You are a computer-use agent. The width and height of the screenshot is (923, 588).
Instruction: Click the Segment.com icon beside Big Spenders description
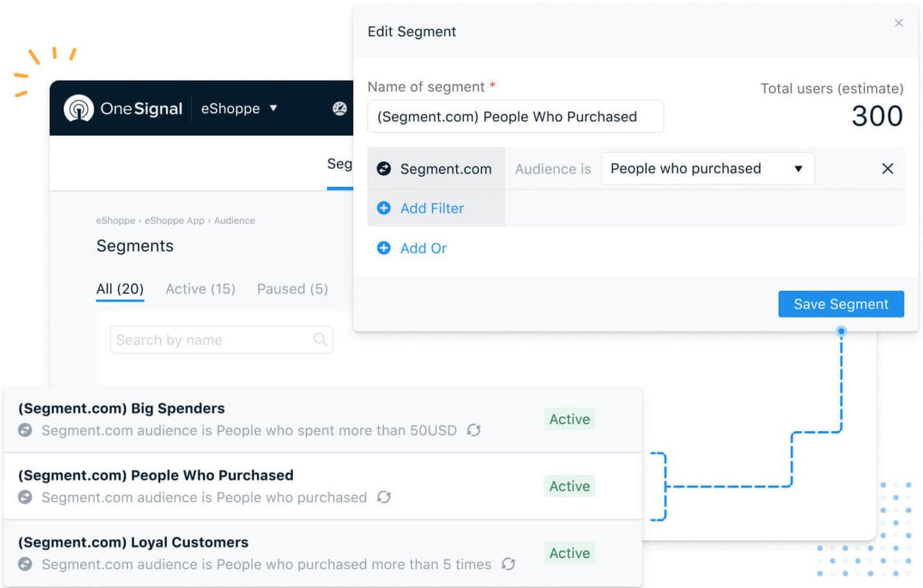coord(25,431)
